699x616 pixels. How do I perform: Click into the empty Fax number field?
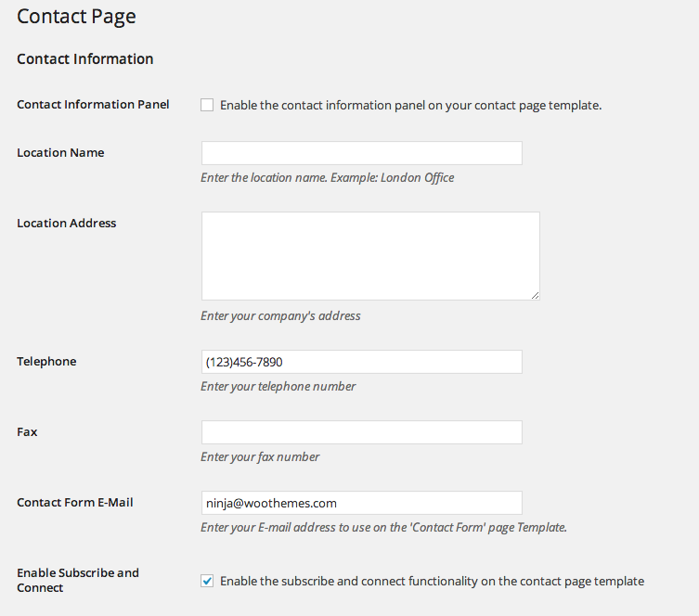(361, 432)
